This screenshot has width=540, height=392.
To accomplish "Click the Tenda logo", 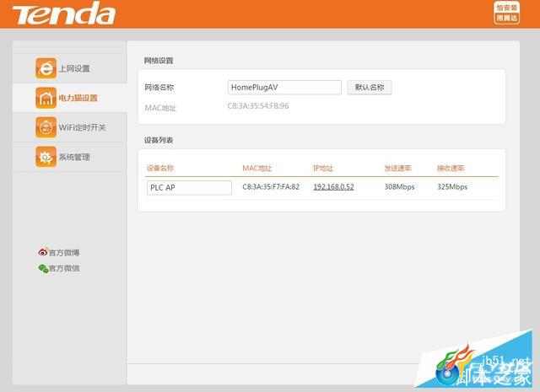I will point(64,13).
